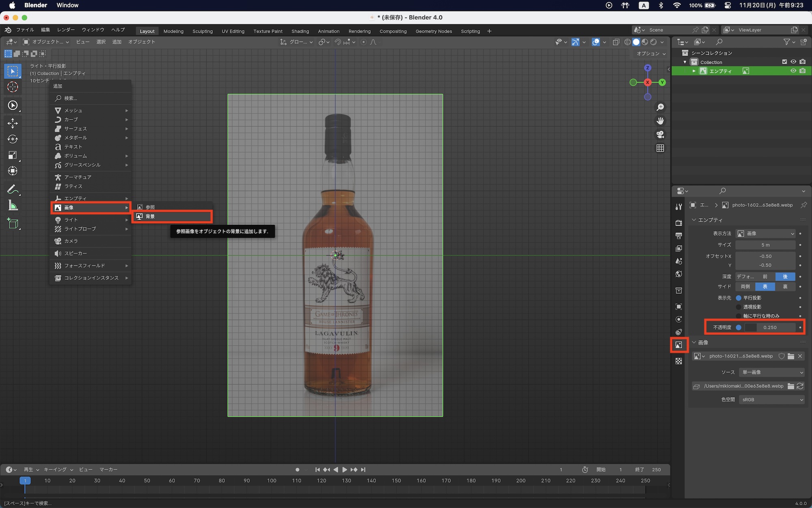Select the Move tool in toolbar
812x508 pixels.
click(x=13, y=123)
